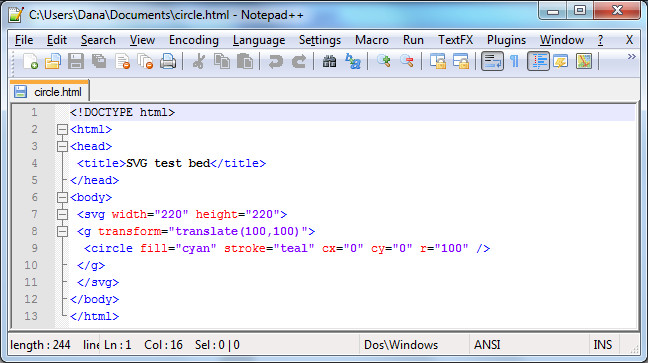
Task: Toggle synchronize horizontal scrolling icon
Action: click(x=461, y=62)
